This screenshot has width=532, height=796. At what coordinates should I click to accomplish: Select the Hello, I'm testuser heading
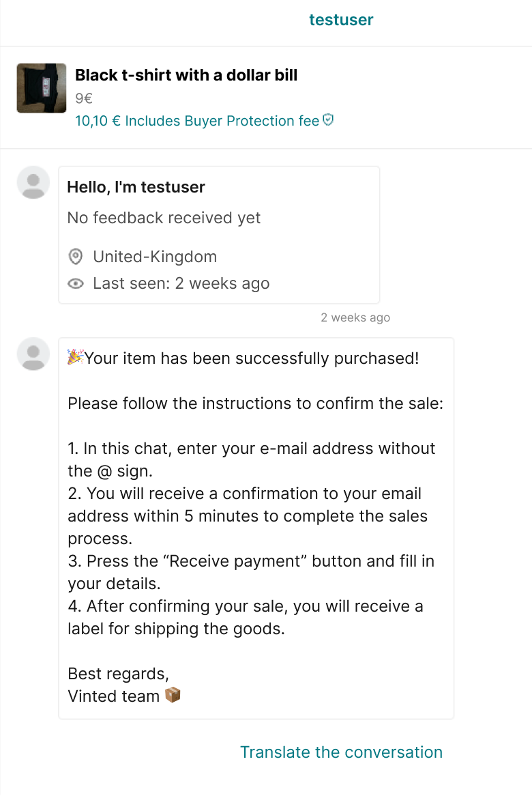coord(136,187)
